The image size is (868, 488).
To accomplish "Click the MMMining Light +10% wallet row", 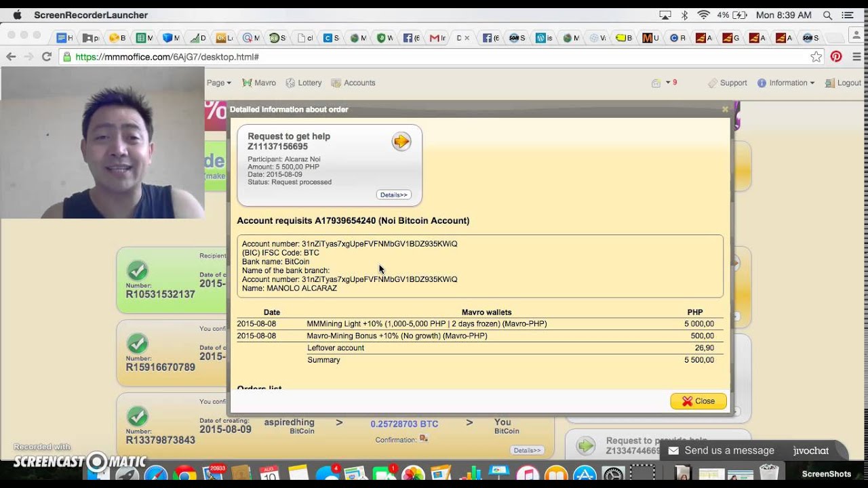I will [480, 324].
